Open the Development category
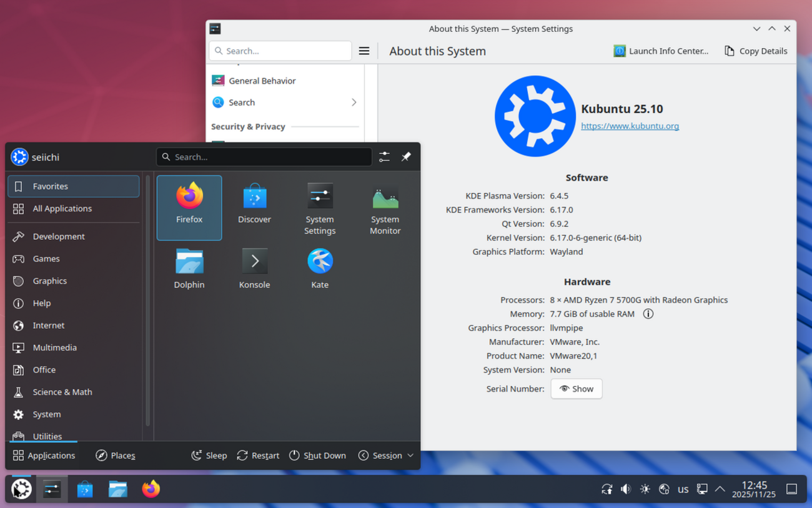Viewport: 812px width, 508px height. (x=74, y=236)
